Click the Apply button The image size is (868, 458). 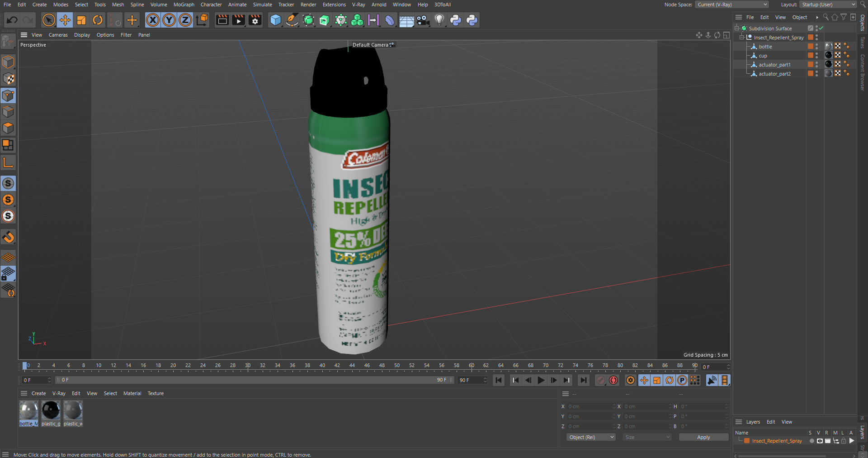coord(703,437)
